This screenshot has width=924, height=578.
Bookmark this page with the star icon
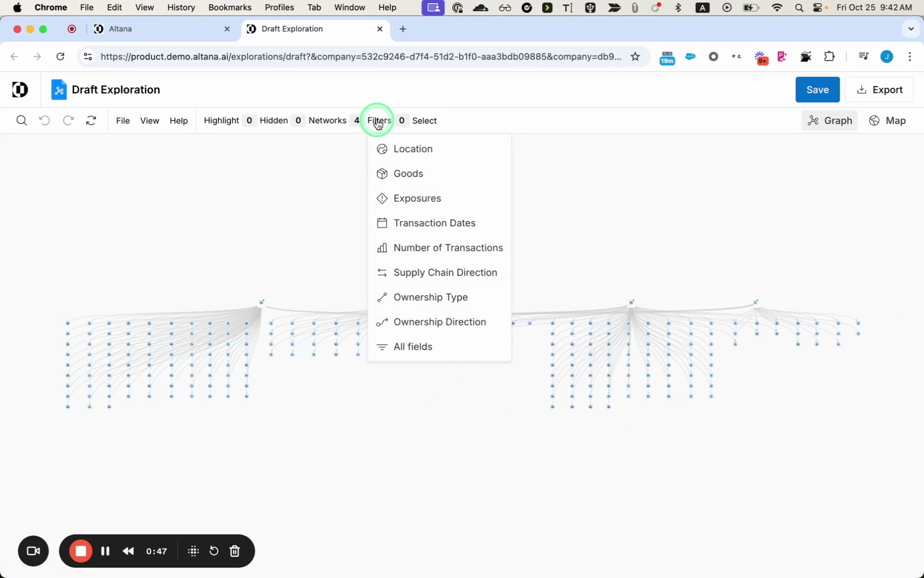(635, 57)
